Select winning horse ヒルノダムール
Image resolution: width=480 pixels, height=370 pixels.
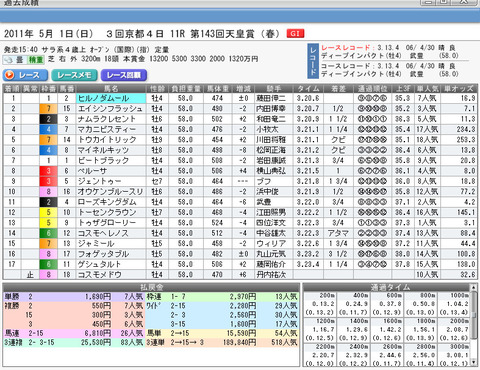(x=111, y=98)
